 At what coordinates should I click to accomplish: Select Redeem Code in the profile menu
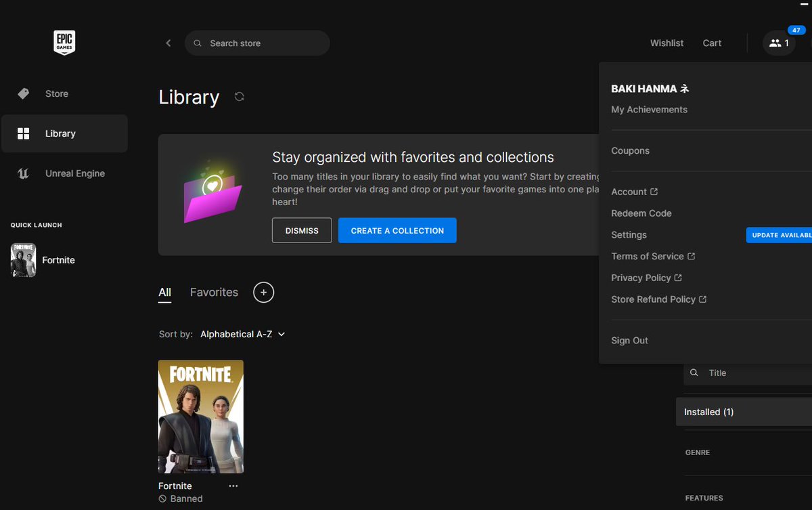(641, 213)
